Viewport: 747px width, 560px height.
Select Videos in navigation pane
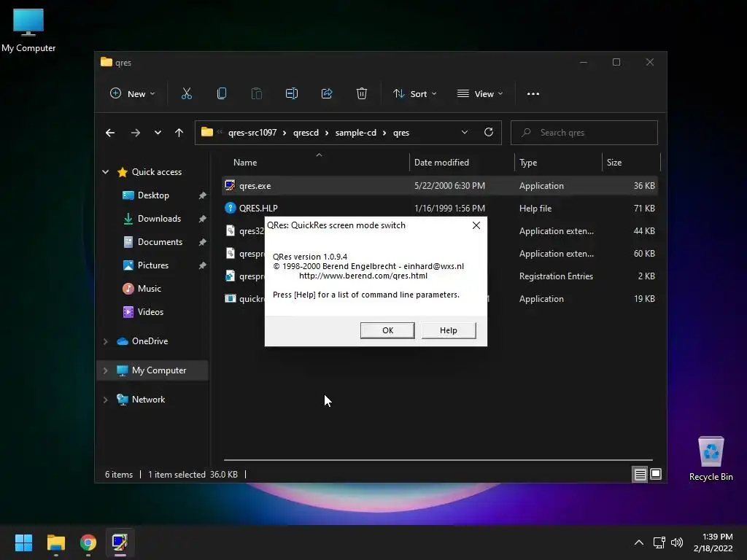click(x=150, y=312)
